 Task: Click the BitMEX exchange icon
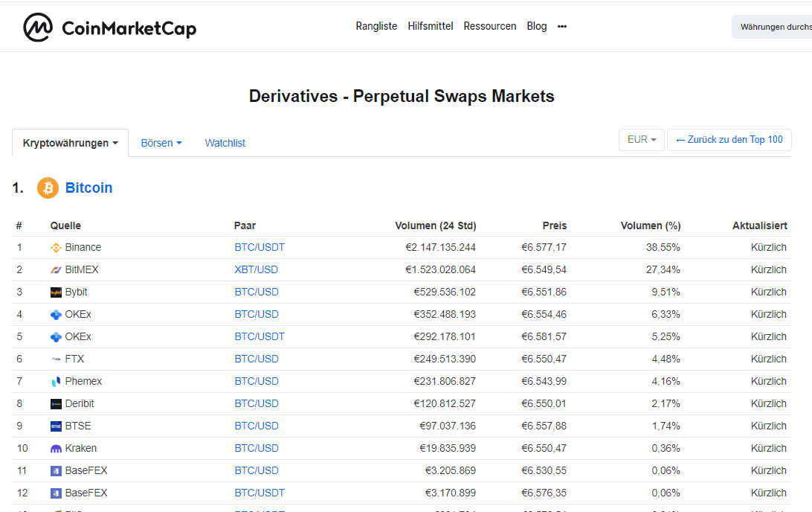pos(56,270)
